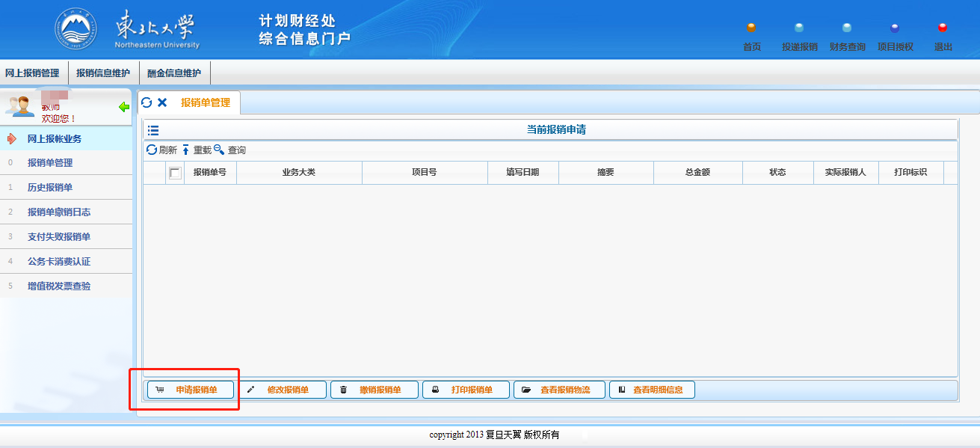980x448 pixels.
Task: Expand the 网上报帐业务 sidebar section
Action: click(54, 138)
